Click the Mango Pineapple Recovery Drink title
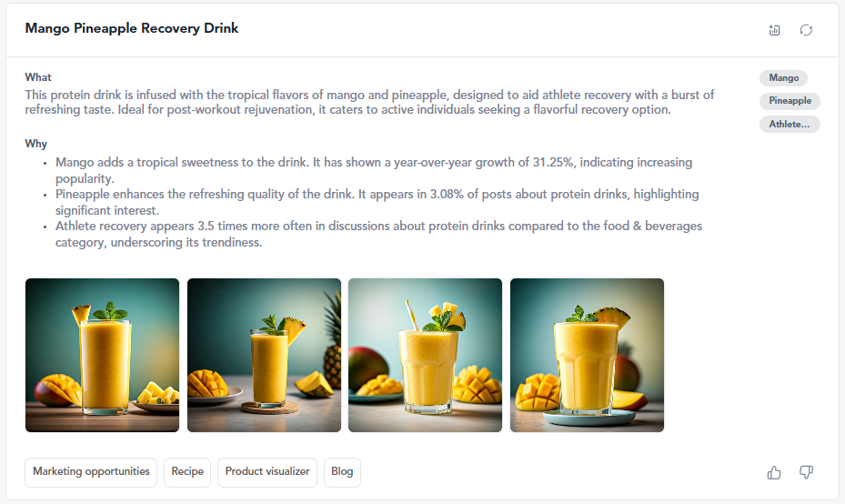Screen dimensions: 845x504 click(132, 28)
